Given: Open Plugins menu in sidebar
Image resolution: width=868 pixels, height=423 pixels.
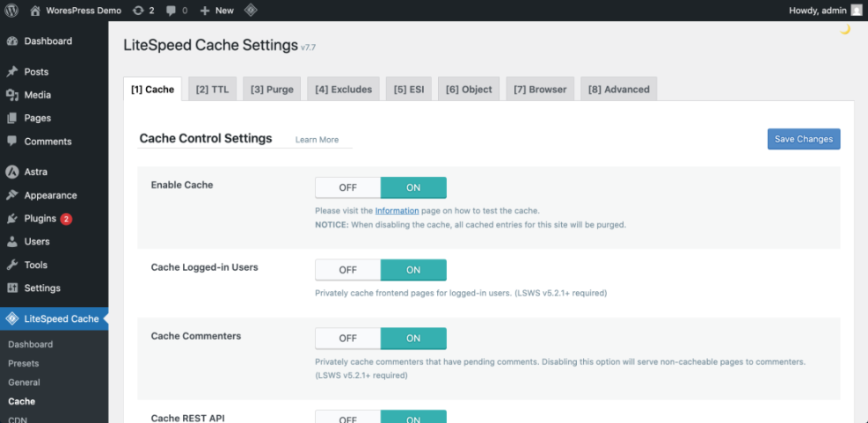Looking at the screenshot, I should point(40,219).
